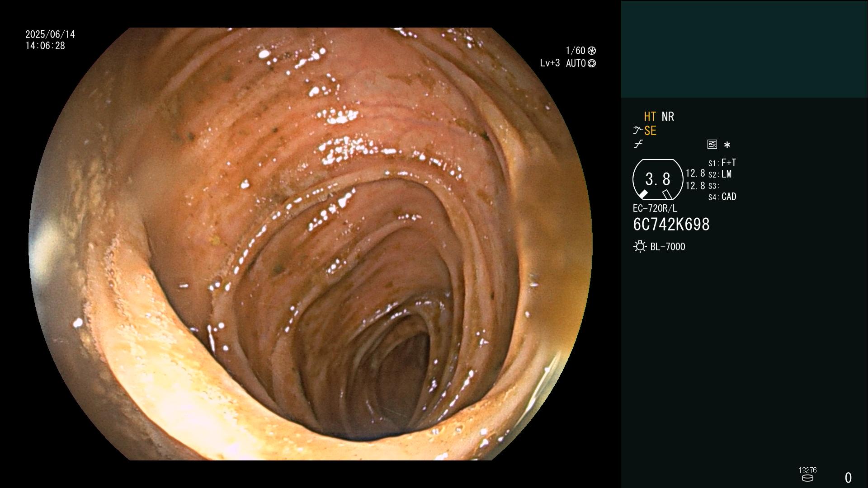Click the BL-7000 light source label
This screenshot has height=488, width=868.
click(668, 247)
